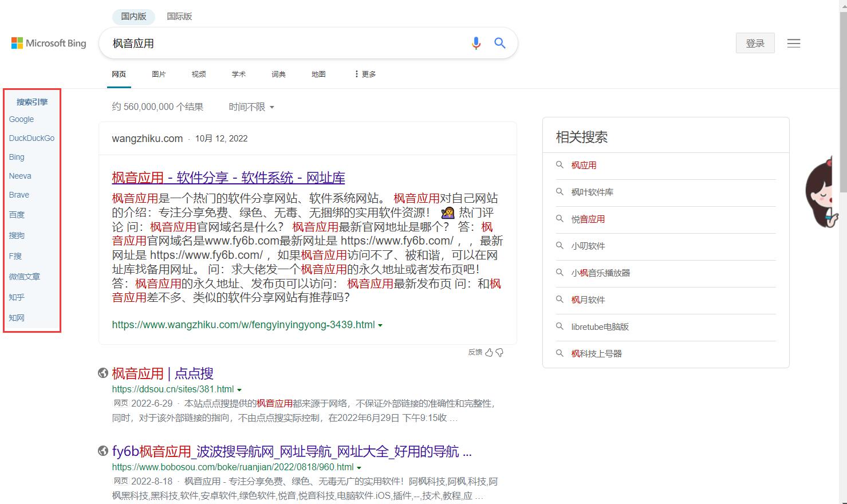The width and height of the screenshot is (847, 504).
Task: Select 知乎 in search engine sidebar
Action: 17,297
